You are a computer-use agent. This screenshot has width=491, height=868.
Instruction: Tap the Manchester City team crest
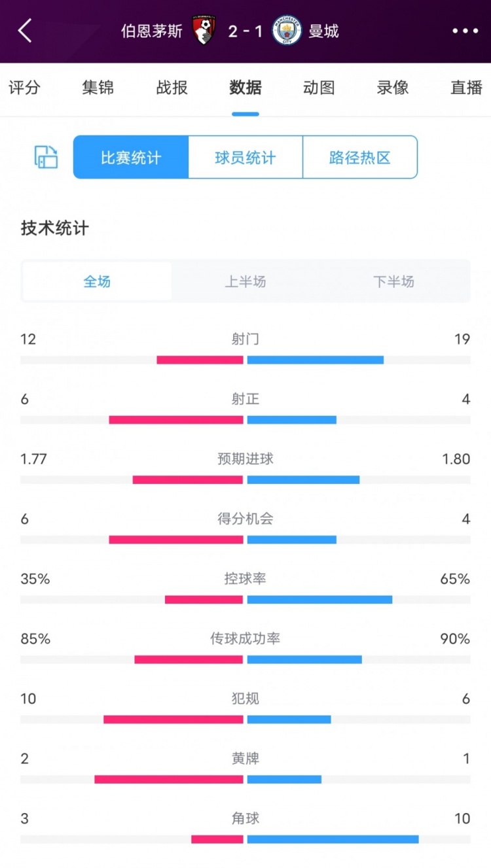[x=287, y=31]
